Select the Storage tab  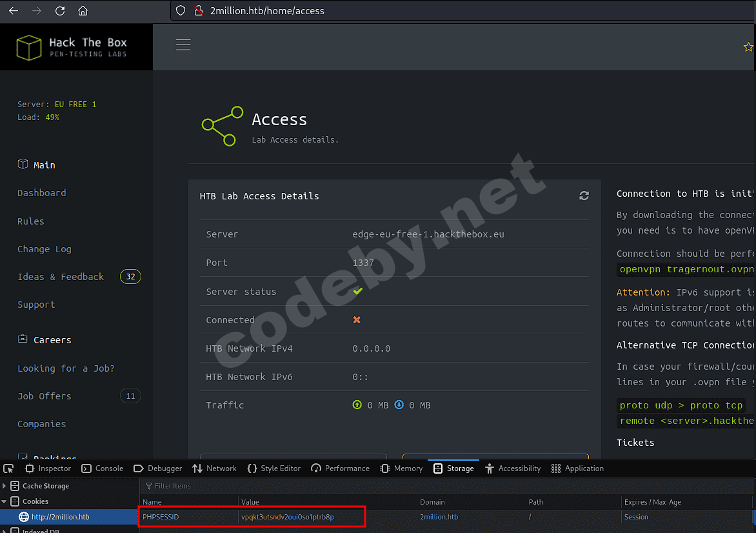click(x=453, y=468)
